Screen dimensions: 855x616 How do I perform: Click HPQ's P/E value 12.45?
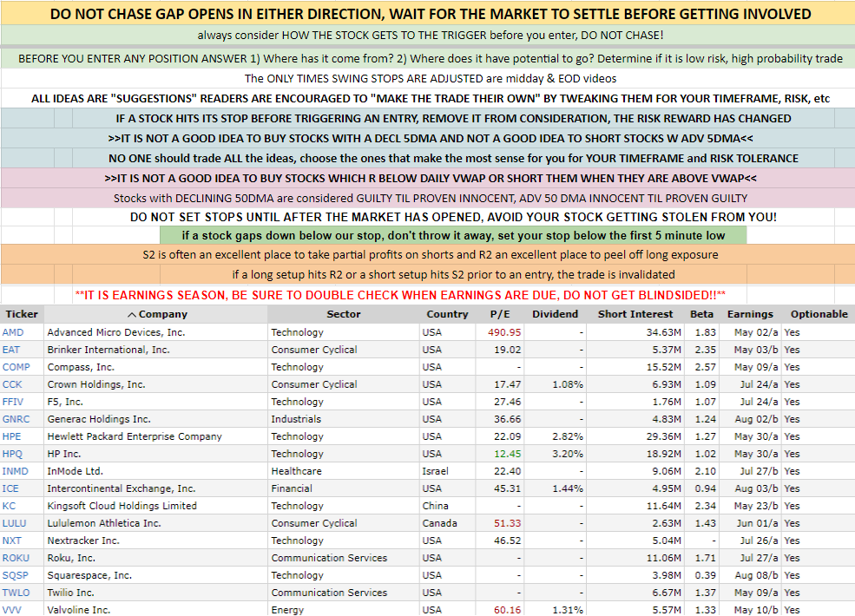tap(508, 454)
